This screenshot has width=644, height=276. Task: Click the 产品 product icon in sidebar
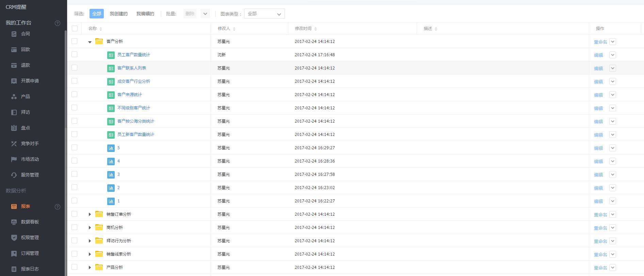click(x=14, y=97)
